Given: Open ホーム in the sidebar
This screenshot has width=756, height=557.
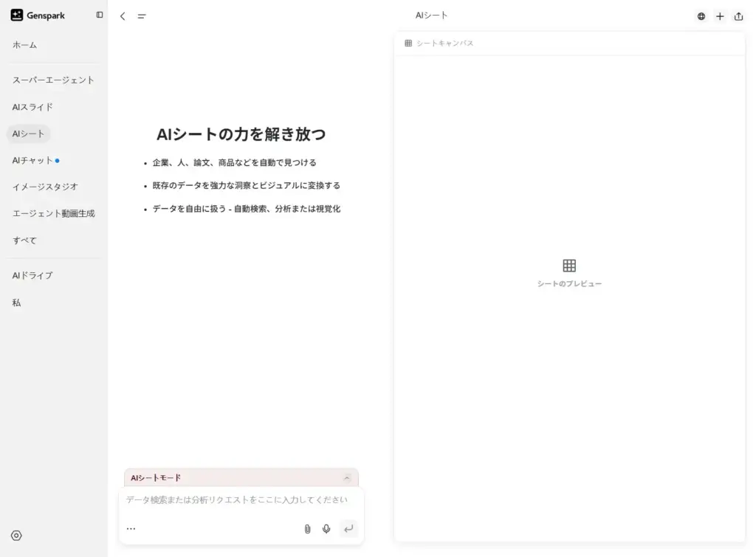Looking at the screenshot, I should coord(24,45).
